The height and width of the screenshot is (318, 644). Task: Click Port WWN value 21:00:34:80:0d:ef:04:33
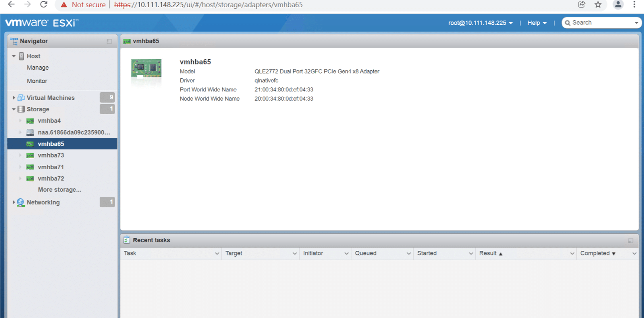coord(284,90)
